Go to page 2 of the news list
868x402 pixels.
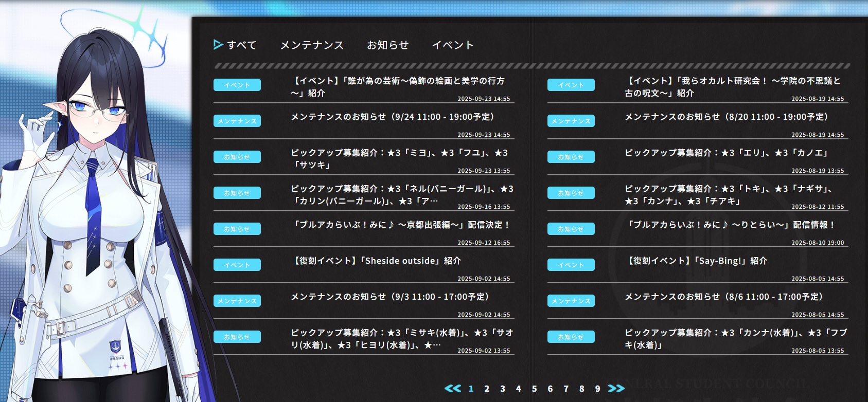pos(487,389)
